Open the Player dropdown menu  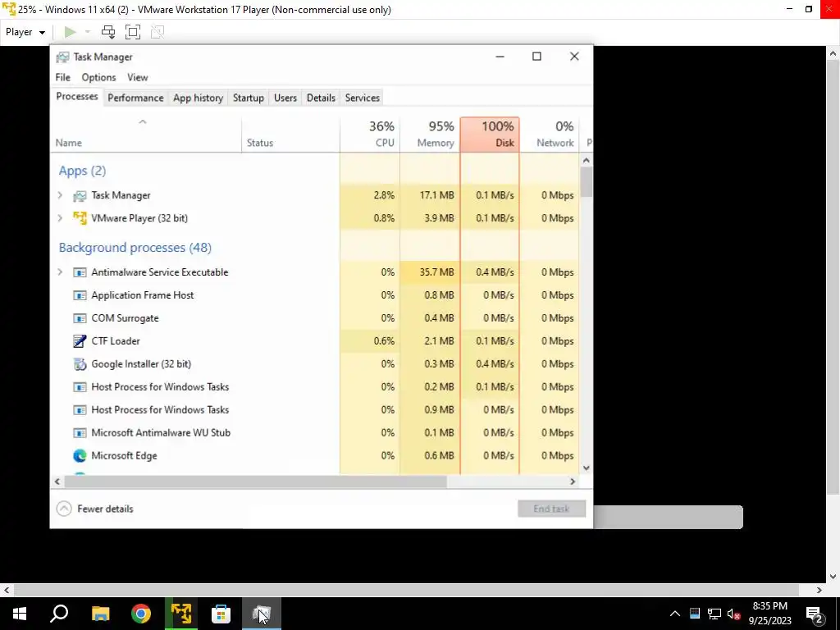point(25,32)
